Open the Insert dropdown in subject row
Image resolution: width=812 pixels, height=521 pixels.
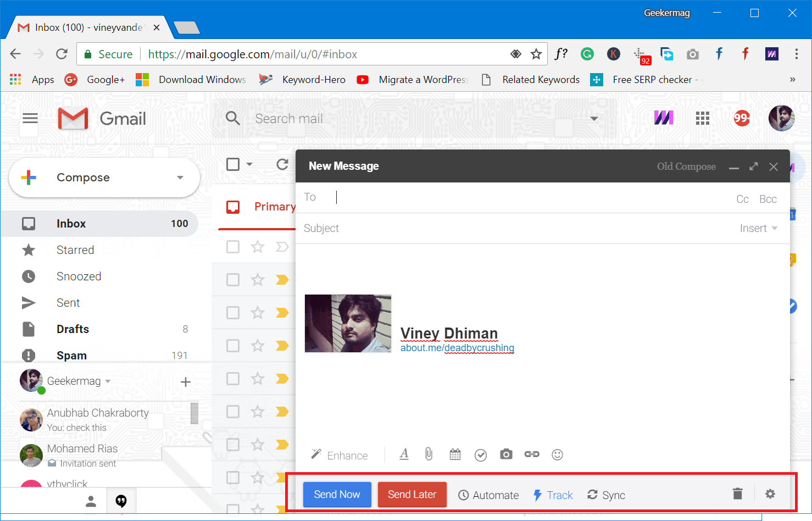point(759,228)
